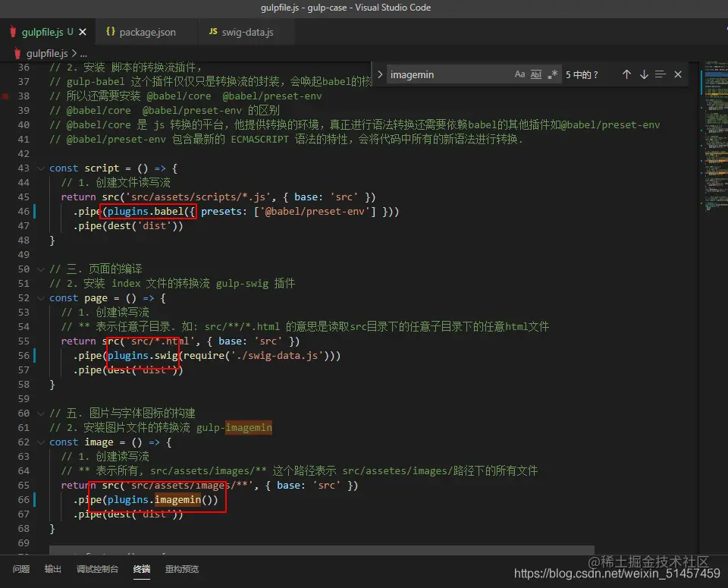Click the breakpoint dot at line 38

(x=5, y=96)
